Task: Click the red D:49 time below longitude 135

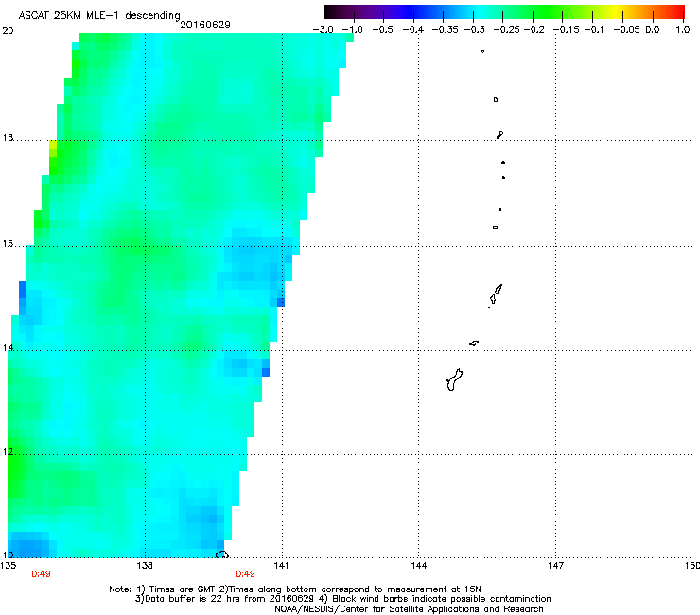Action: 41,574
